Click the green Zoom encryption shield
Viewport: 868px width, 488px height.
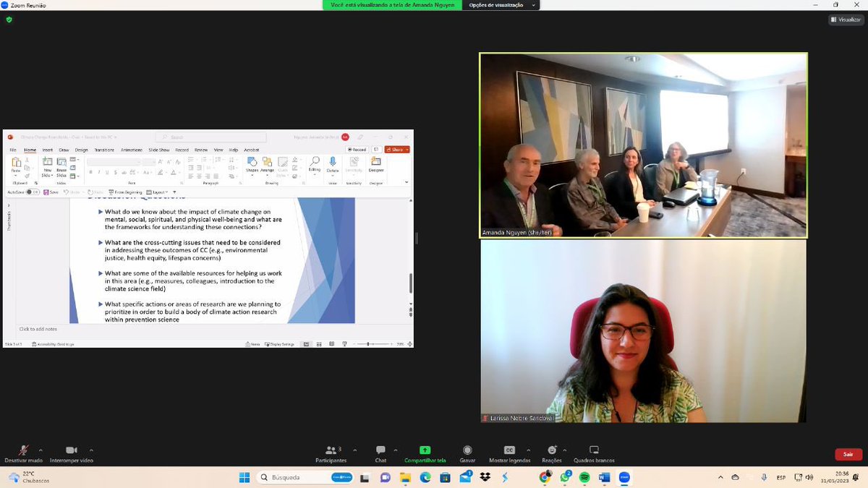point(9,20)
